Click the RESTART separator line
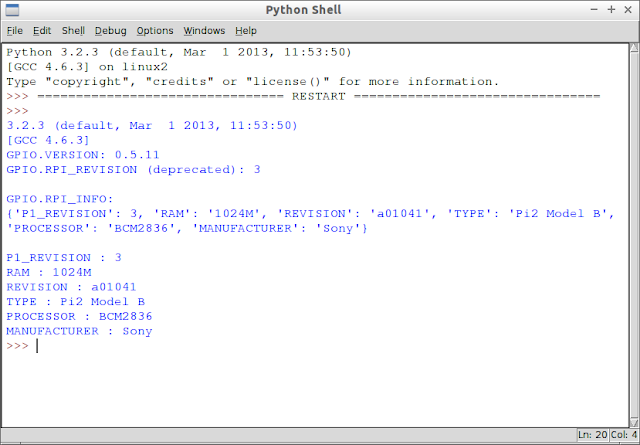640x445 pixels. pyautogui.click(x=318, y=96)
